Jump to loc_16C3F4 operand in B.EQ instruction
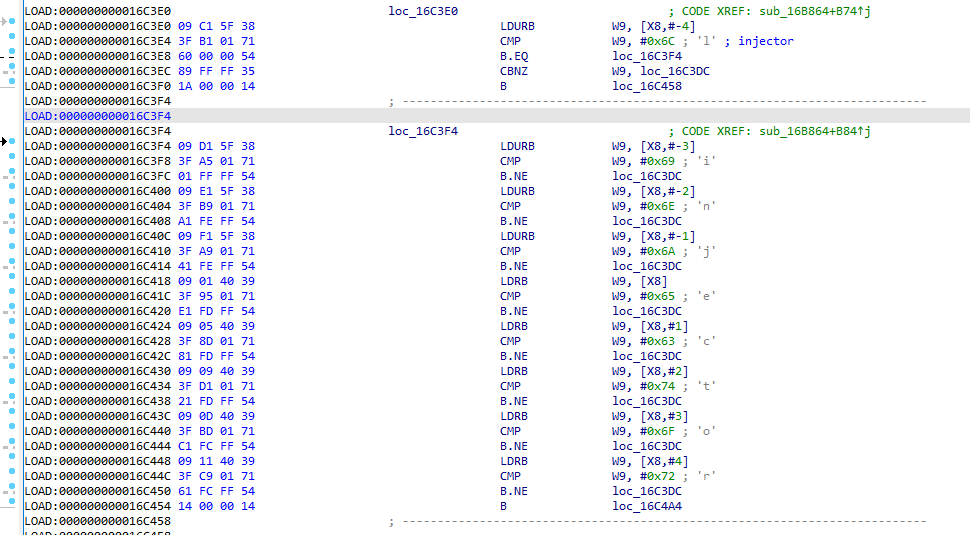Screen dimensions: 970x535 click(647, 56)
